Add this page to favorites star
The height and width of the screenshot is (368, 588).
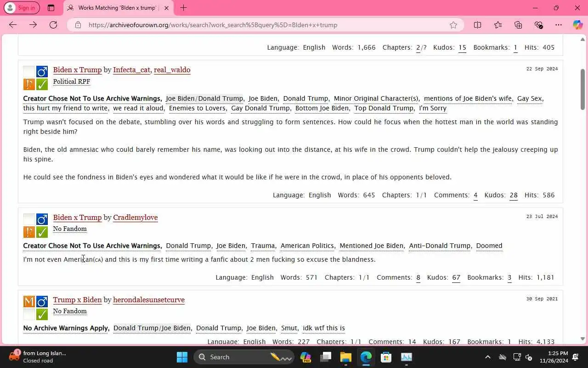pyautogui.click(x=453, y=25)
